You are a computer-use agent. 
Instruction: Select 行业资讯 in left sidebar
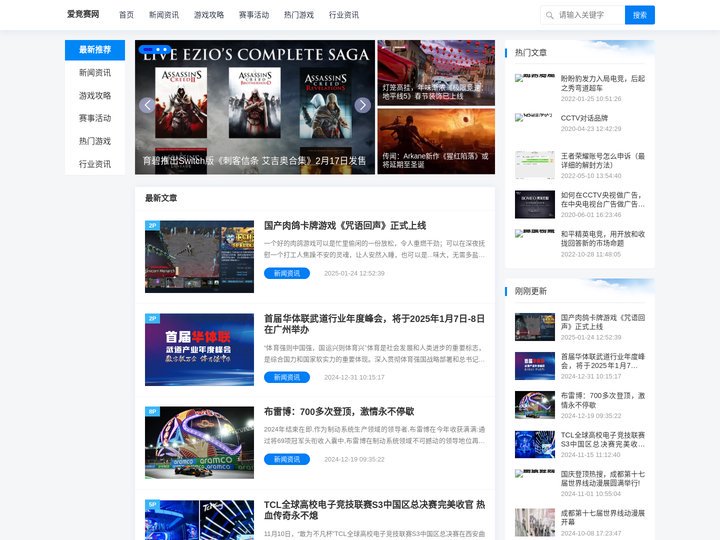point(95,164)
